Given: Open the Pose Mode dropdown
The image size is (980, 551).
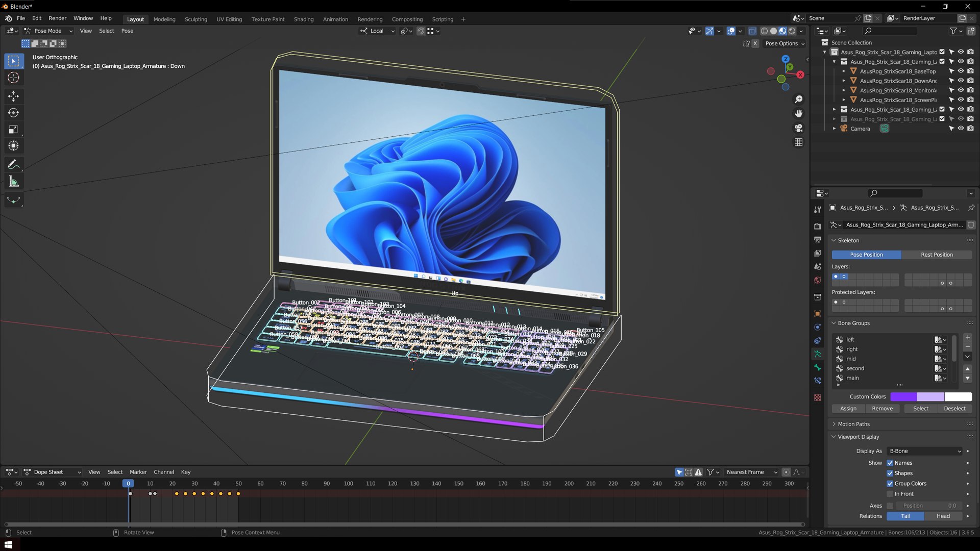Looking at the screenshot, I should tap(48, 31).
